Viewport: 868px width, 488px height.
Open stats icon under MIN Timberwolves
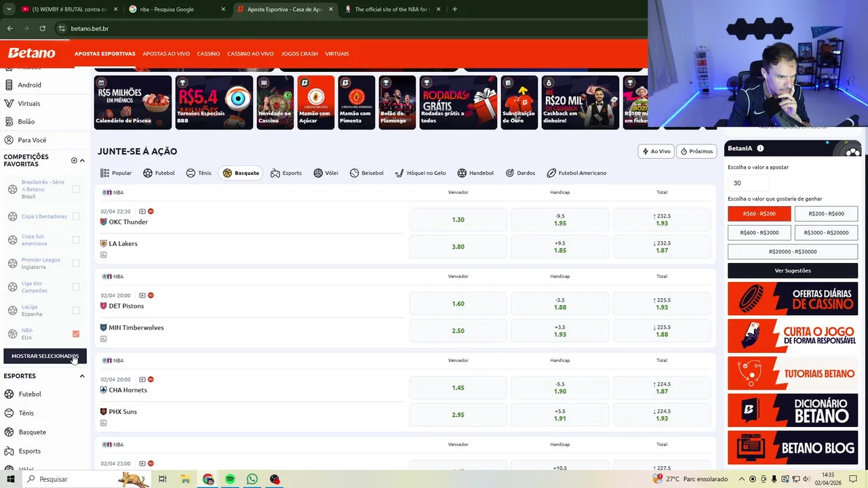click(x=104, y=339)
